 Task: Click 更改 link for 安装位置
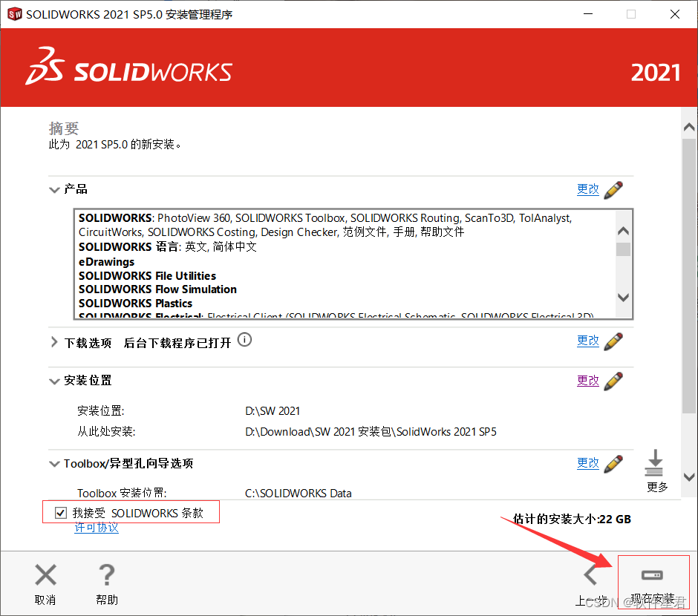tap(588, 381)
